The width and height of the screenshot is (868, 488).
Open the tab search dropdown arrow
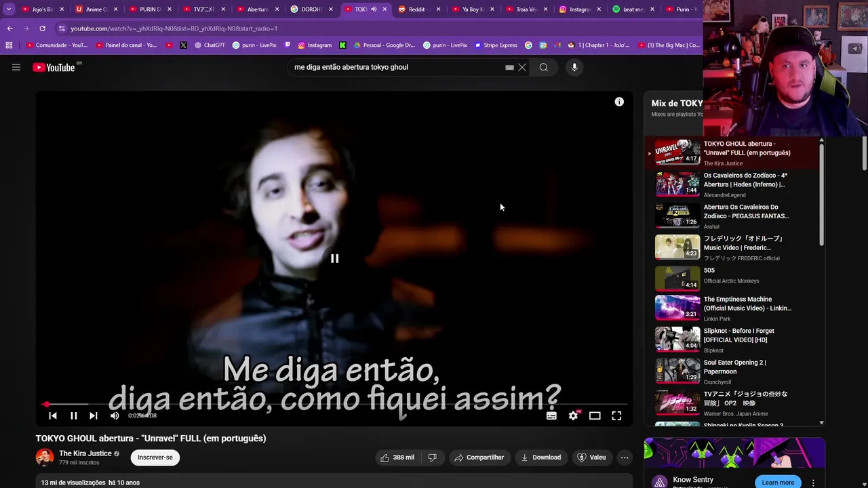point(9,9)
